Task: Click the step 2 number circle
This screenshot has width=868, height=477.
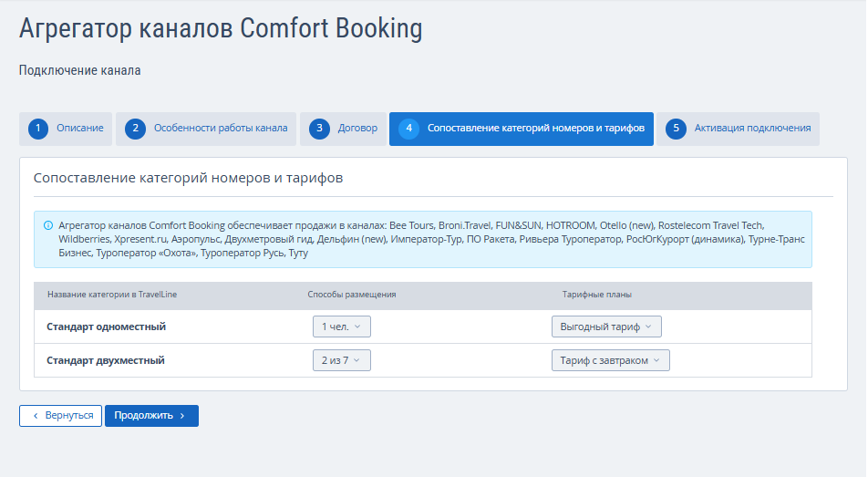Action: coord(135,129)
